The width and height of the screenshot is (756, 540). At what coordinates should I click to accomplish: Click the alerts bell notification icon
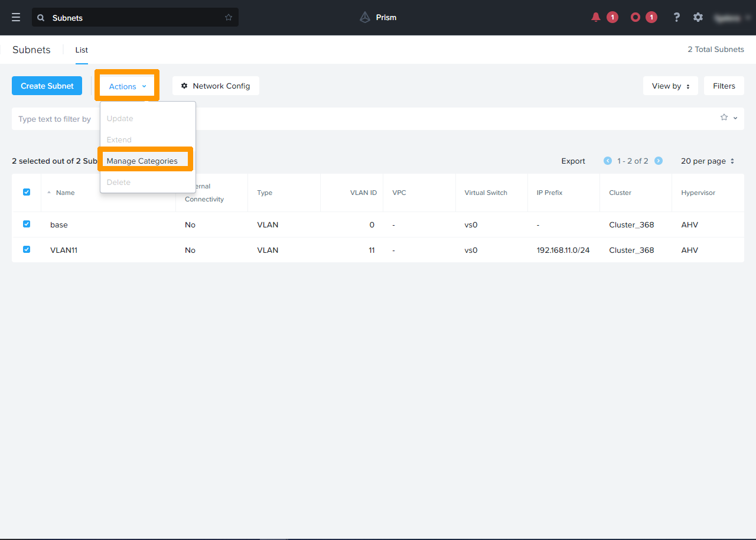pyautogui.click(x=595, y=17)
